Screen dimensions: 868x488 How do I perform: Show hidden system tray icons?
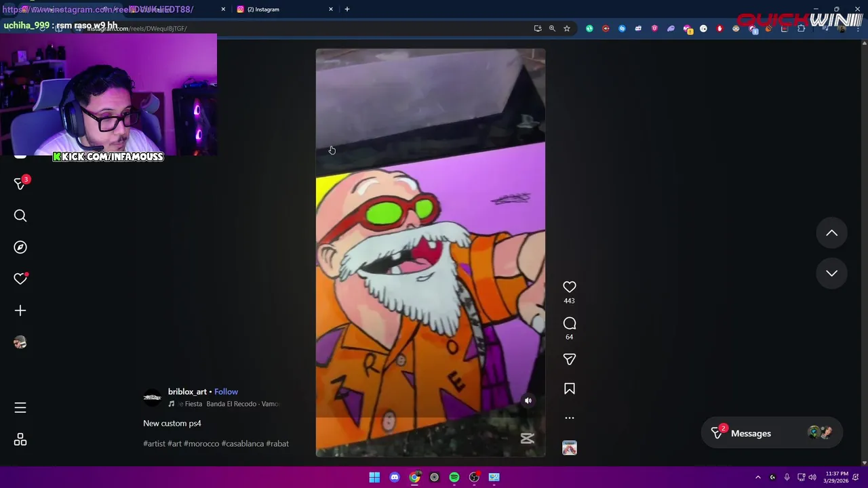(758, 477)
